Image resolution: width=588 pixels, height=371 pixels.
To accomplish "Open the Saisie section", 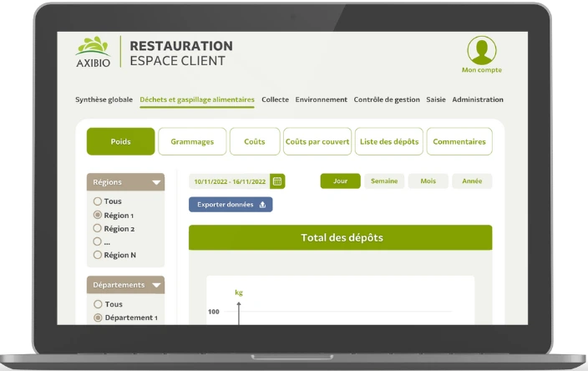I will (436, 99).
